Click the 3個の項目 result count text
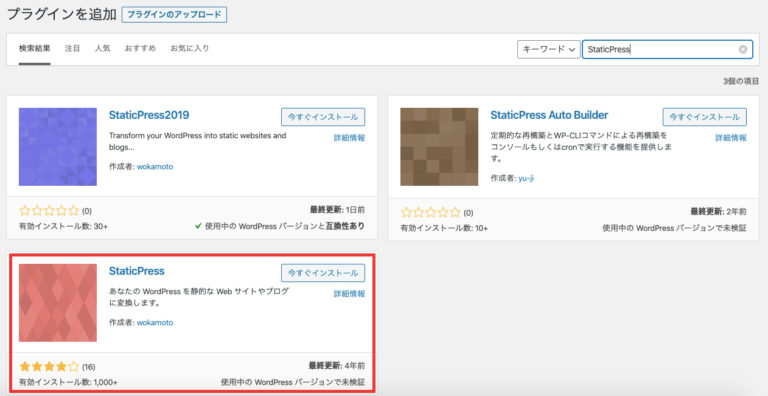The height and width of the screenshot is (396, 768). (741, 81)
